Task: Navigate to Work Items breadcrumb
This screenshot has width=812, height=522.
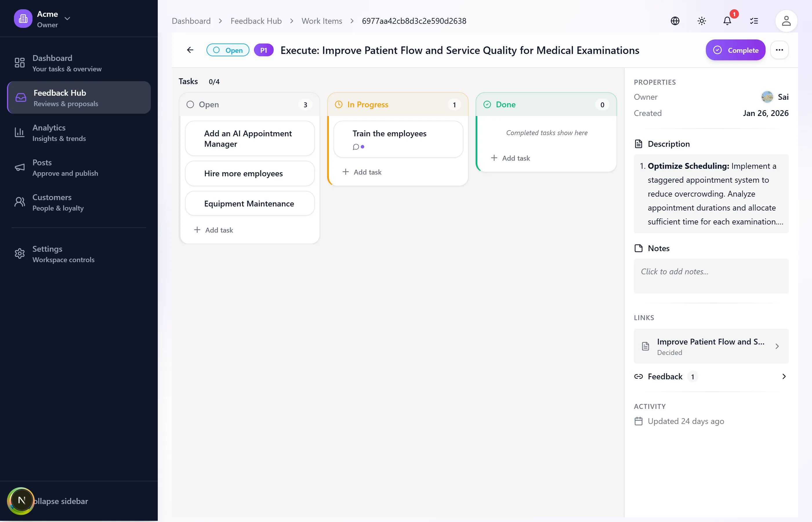Action: click(x=322, y=21)
